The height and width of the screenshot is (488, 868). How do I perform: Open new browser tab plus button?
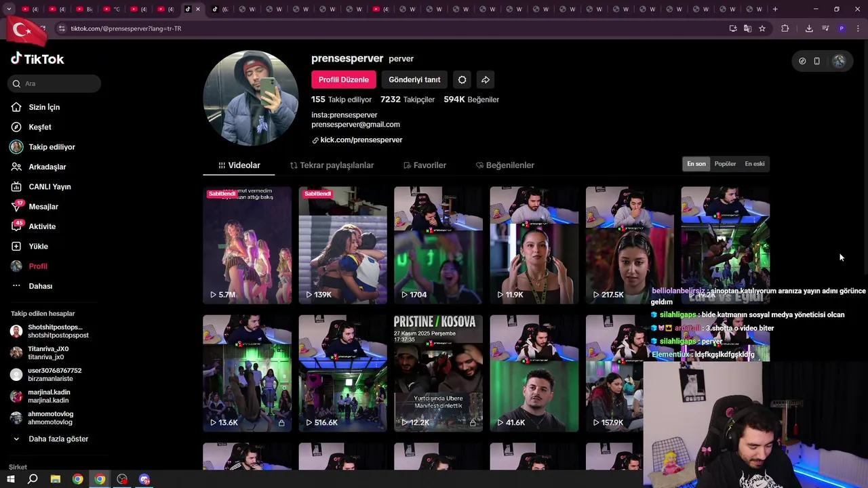tap(775, 9)
